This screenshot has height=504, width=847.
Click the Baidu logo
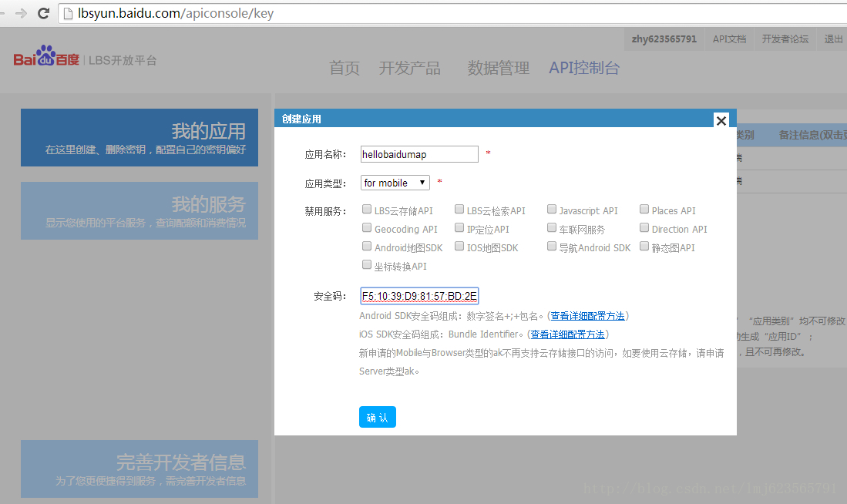[x=46, y=57]
